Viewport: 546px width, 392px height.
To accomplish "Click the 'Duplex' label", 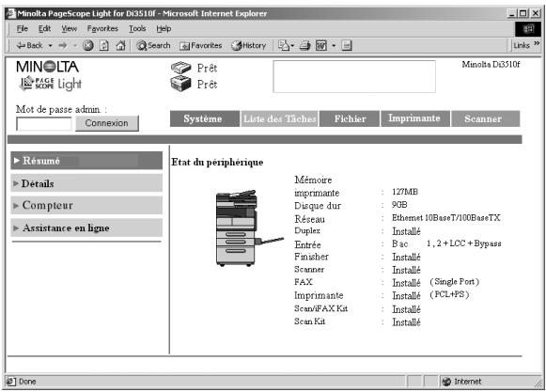I will (x=307, y=230).
